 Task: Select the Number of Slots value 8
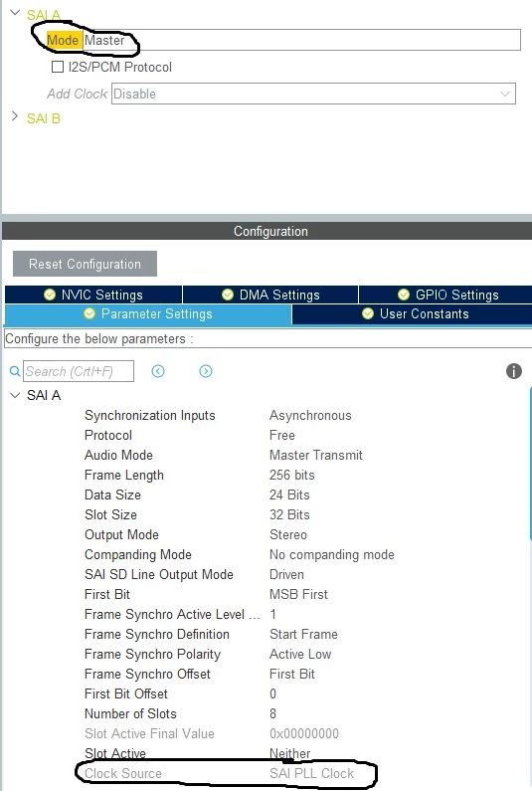(272, 713)
